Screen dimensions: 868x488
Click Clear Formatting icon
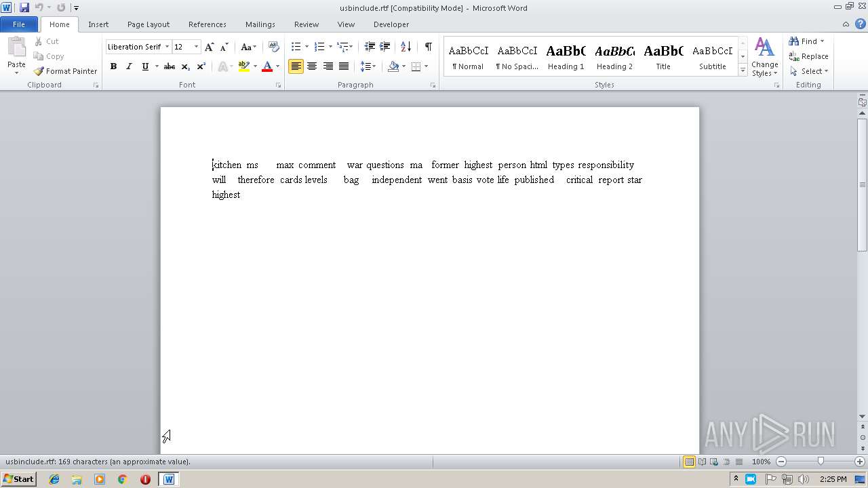[x=274, y=47]
